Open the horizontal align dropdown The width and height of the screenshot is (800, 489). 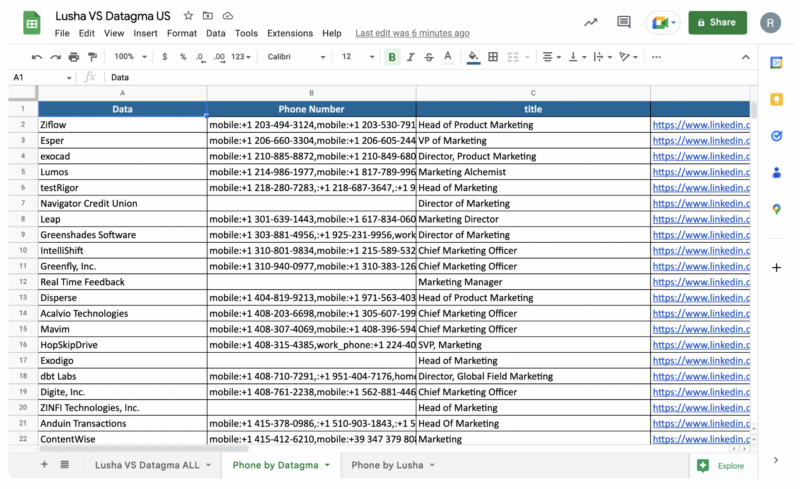click(x=552, y=57)
